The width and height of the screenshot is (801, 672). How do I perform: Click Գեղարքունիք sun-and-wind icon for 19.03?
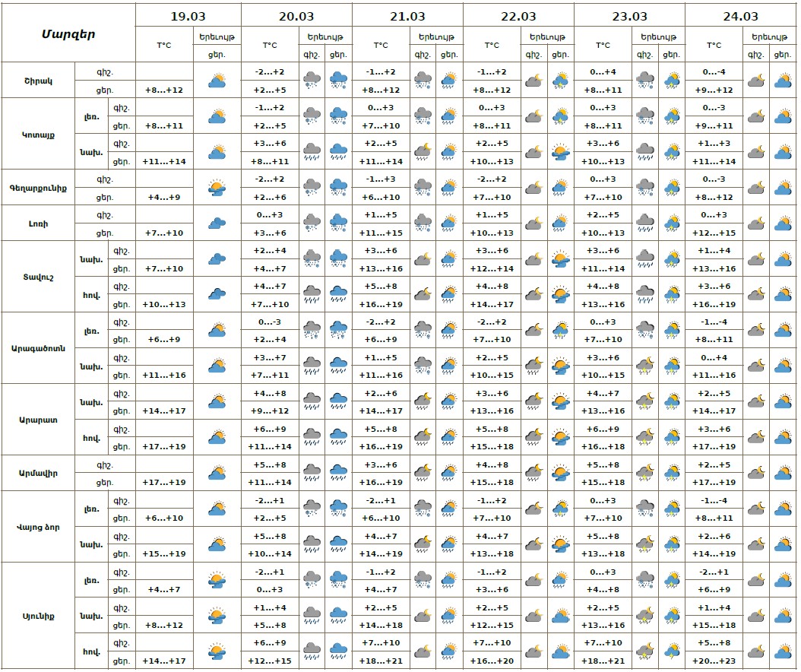click(217, 187)
